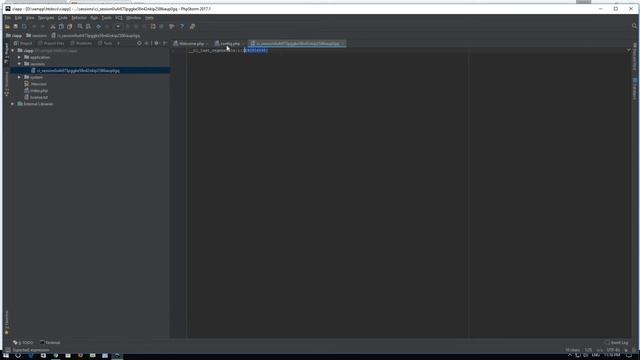Expand the application folder
The height and width of the screenshot is (360, 640).
(19, 57)
